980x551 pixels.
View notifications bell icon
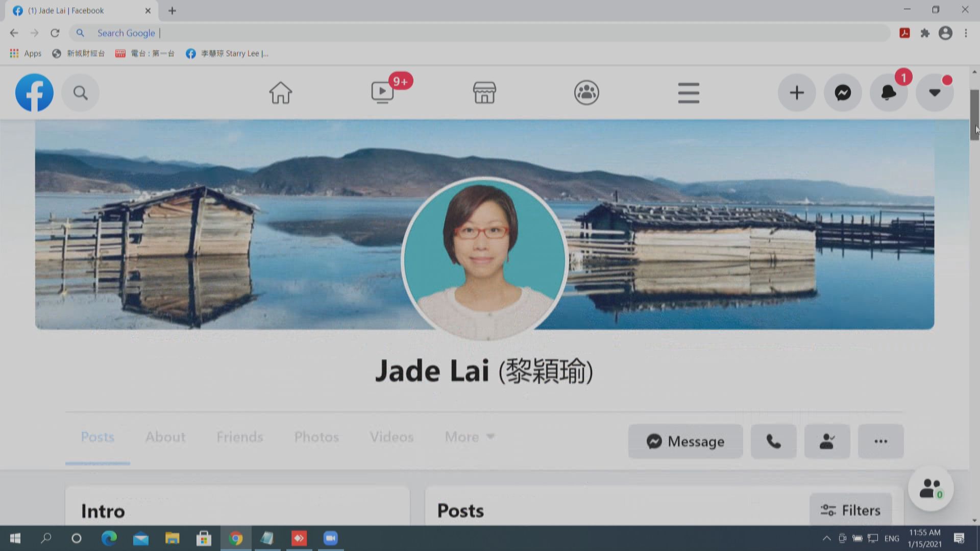(x=889, y=93)
